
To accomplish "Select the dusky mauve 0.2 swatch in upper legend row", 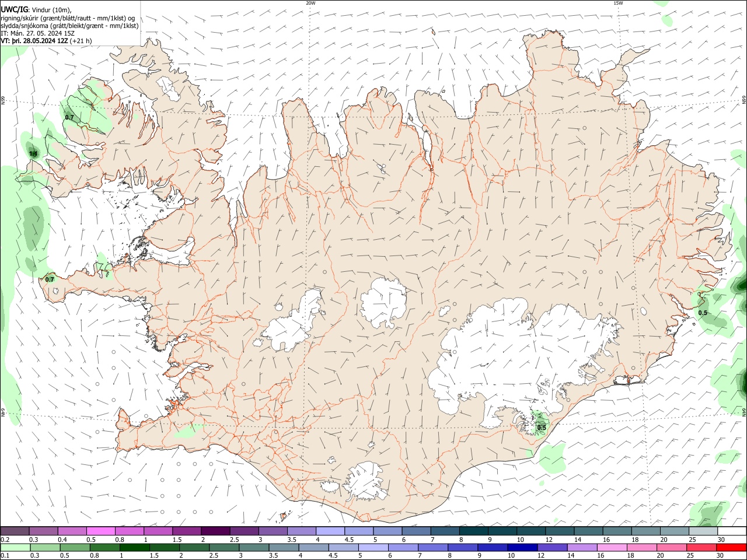I will click(x=15, y=531).
